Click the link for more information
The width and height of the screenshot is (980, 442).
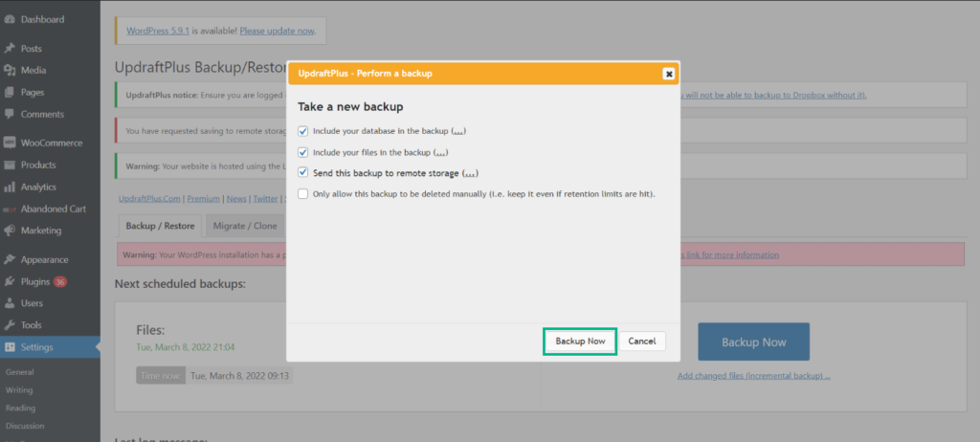click(728, 255)
